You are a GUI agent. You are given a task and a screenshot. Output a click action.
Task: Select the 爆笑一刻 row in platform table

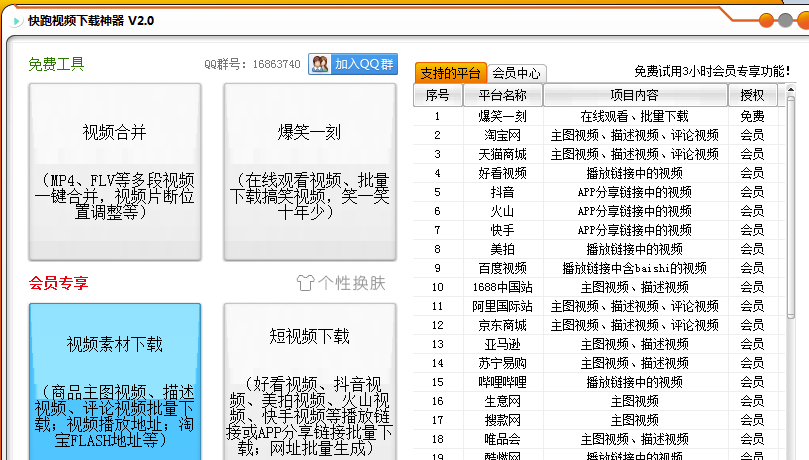click(x=598, y=116)
